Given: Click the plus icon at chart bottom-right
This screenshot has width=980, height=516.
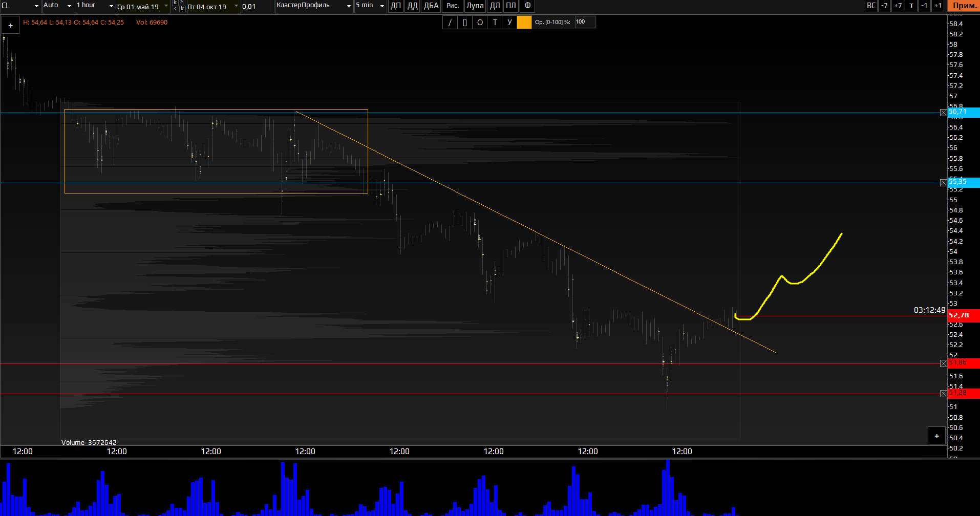Looking at the screenshot, I should point(936,436).
